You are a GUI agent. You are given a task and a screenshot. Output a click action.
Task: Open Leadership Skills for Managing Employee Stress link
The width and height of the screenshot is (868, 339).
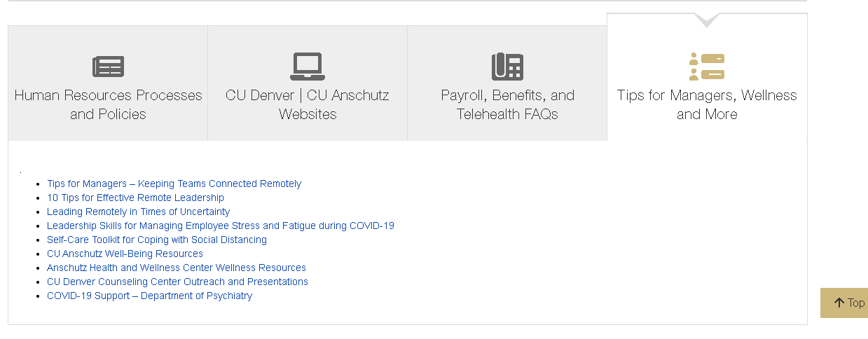(221, 226)
